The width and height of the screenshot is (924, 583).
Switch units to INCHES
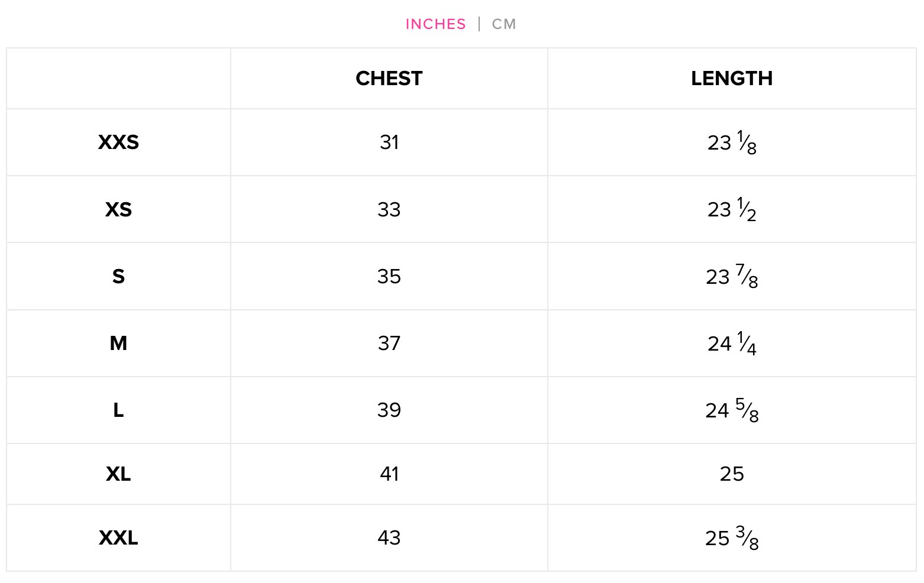coord(435,24)
